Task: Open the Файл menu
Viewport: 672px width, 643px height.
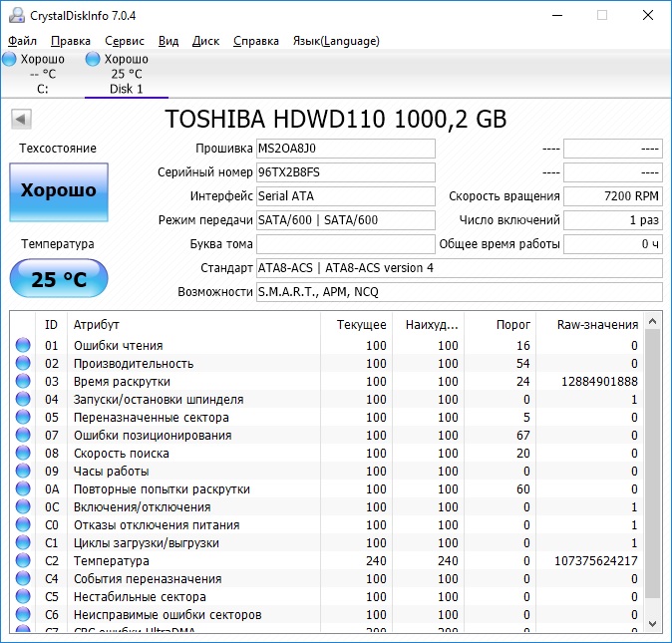Action: 22,41
